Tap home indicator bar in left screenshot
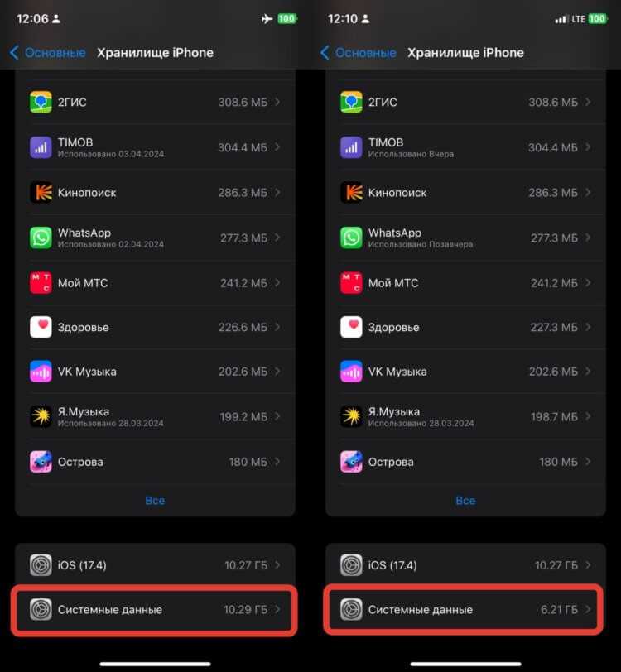Viewport: 621px width, 672px height. tap(156, 664)
